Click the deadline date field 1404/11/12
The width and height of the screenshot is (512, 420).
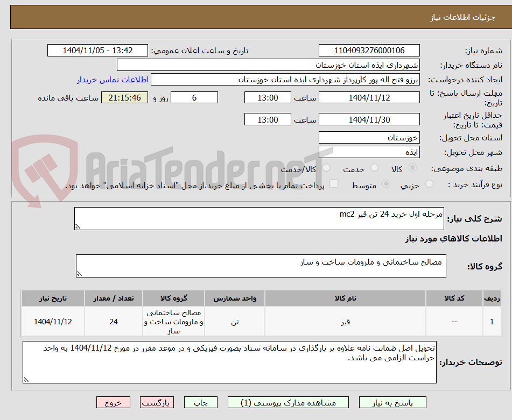click(x=369, y=97)
